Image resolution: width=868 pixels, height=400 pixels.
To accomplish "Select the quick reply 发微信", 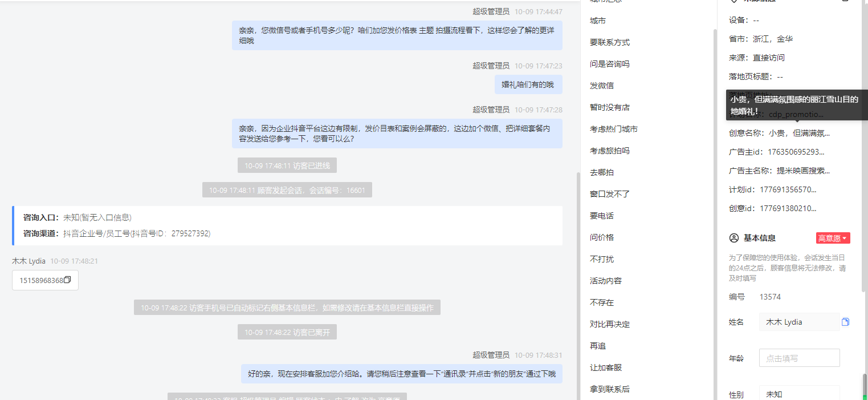I will point(602,86).
